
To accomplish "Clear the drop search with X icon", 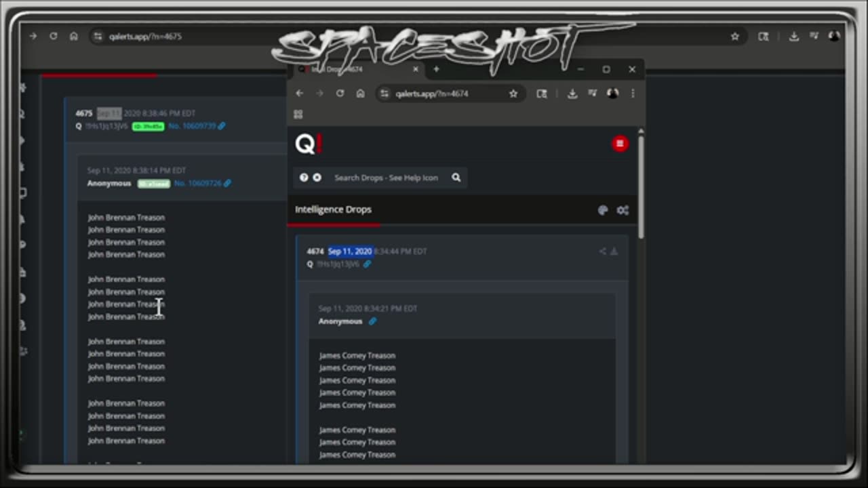I will [x=317, y=178].
